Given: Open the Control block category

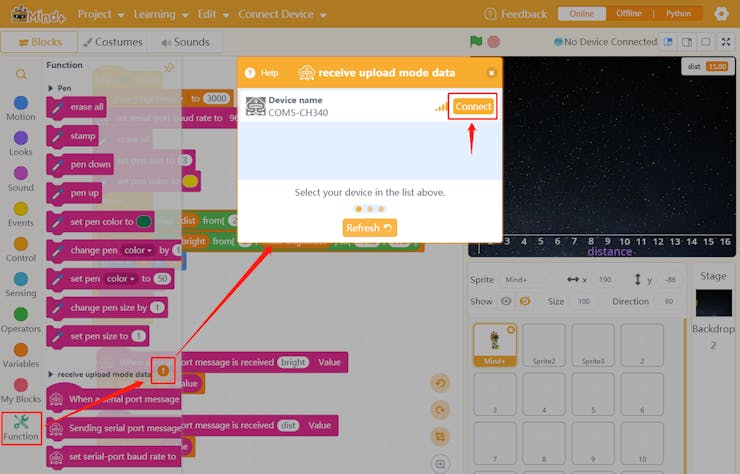Looking at the screenshot, I should 21,250.
